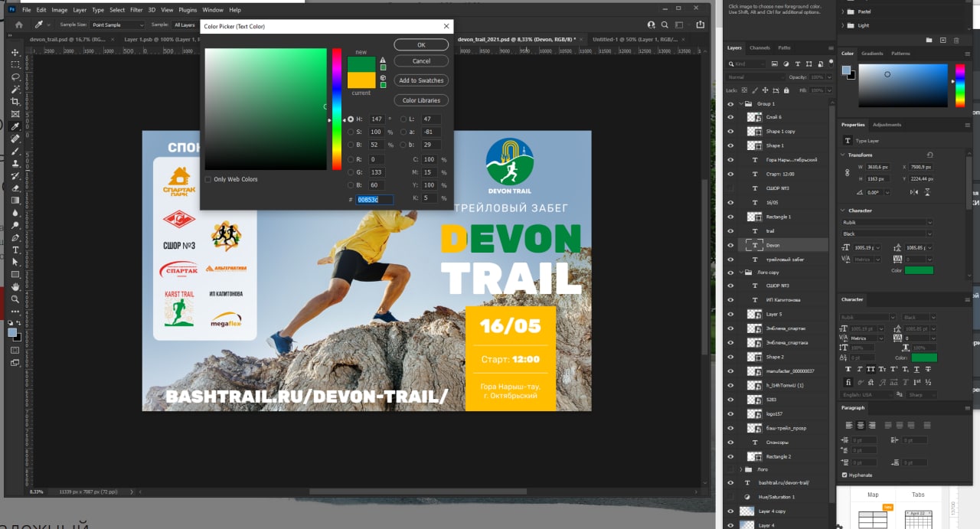The width and height of the screenshot is (980, 529).
Task: Click the hex color input field
Action: tap(374, 200)
